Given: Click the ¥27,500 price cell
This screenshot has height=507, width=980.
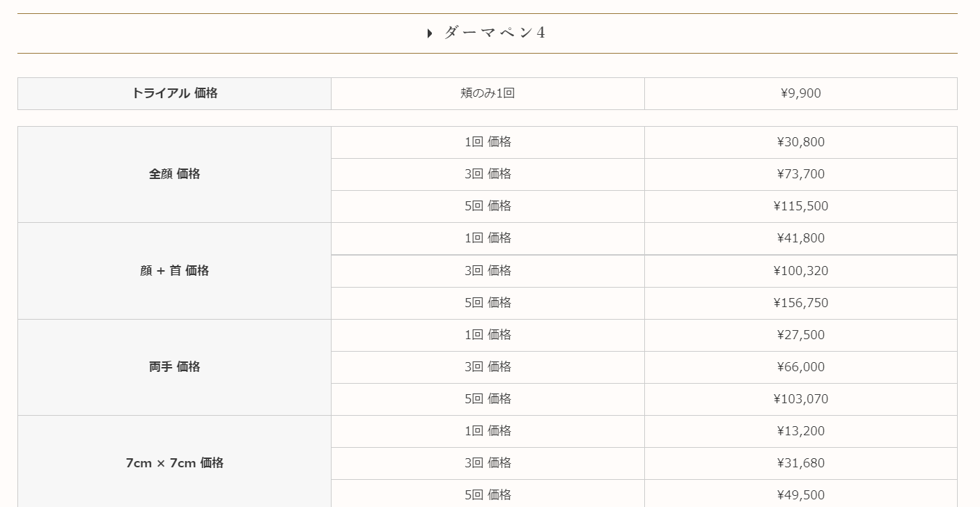Looking at the screenshot, I should [800, 335].
